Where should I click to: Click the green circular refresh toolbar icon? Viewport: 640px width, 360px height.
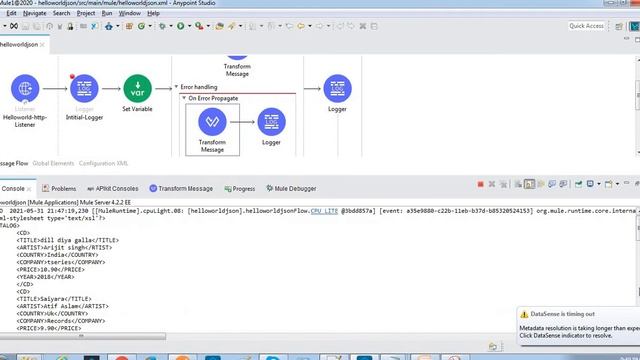141,26
